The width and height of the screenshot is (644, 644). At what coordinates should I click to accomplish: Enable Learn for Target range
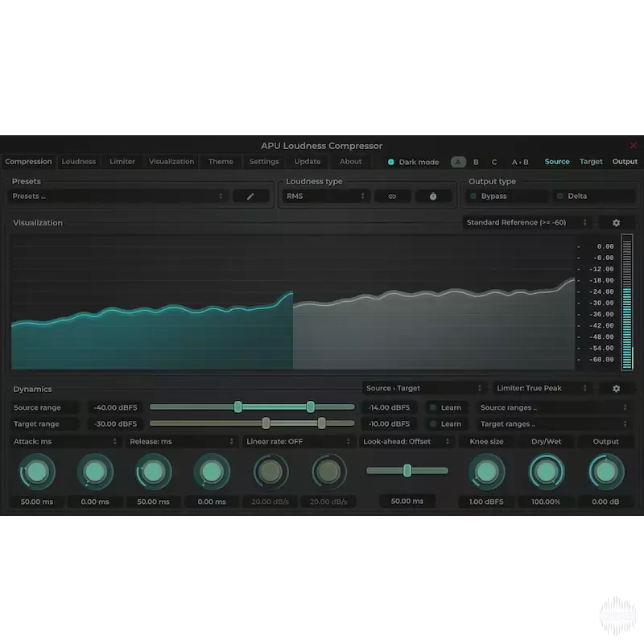pyautogui.click(x=446, y=424)
